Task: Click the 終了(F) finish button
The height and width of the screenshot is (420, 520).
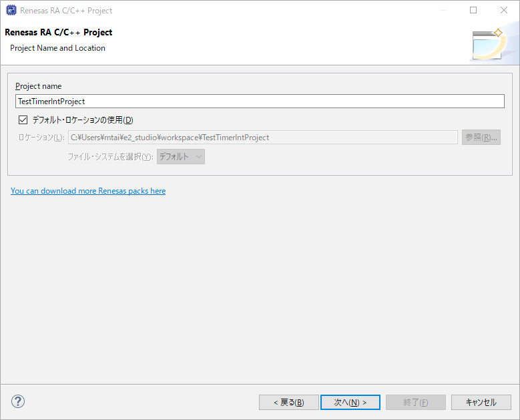Action: [x=415, y=402]
